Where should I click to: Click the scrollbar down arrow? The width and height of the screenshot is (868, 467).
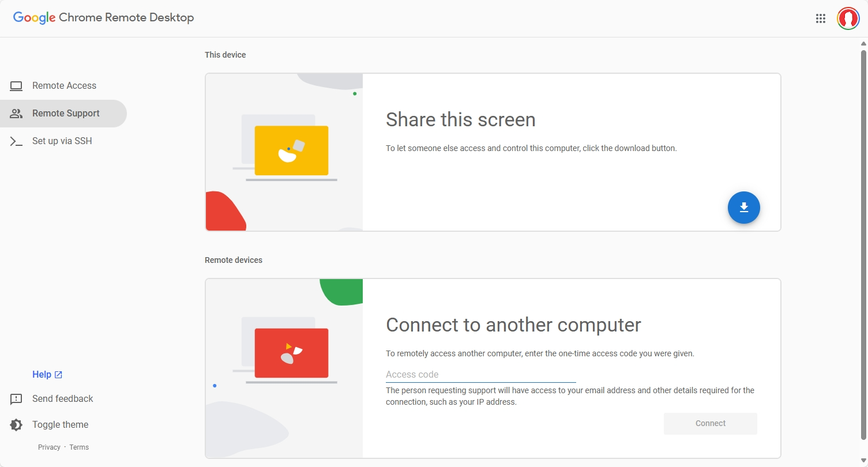[863, 460]
